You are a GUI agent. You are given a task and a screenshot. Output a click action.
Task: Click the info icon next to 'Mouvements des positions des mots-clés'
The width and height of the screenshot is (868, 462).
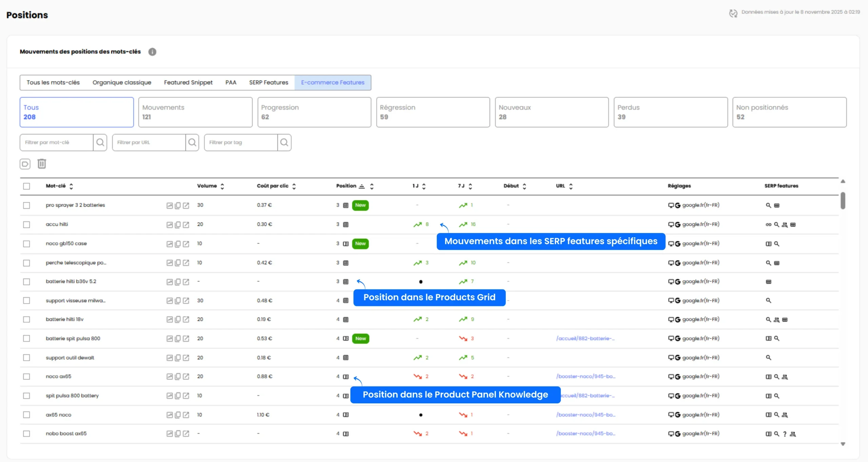click(x=152, y=52)
